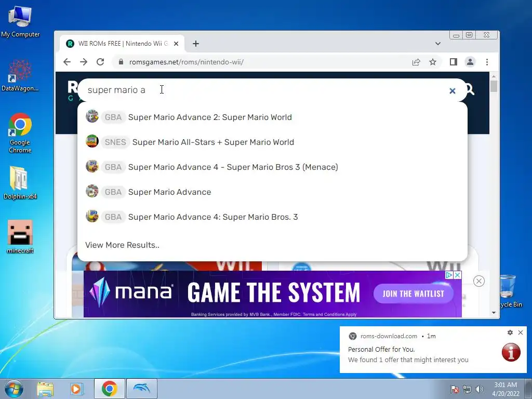Click the Action Center flag tray icon
The width and height of the screenshot is (532, 399).
point(455,389)
